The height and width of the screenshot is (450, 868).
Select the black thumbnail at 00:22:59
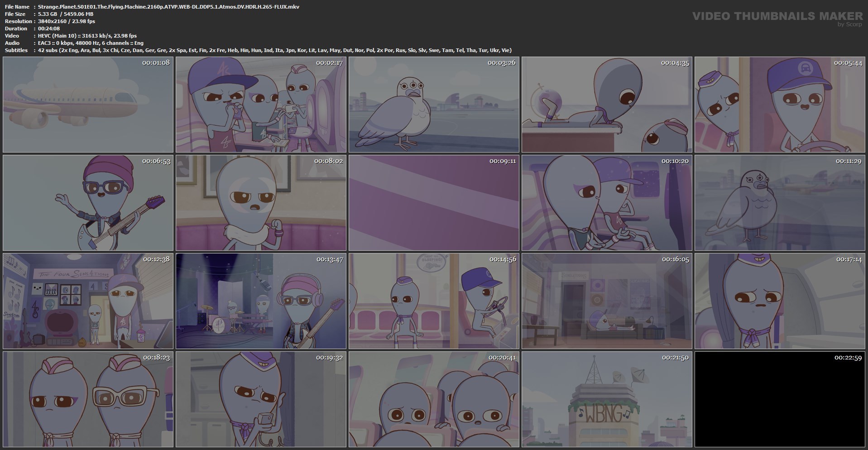(x=780, y=399)
